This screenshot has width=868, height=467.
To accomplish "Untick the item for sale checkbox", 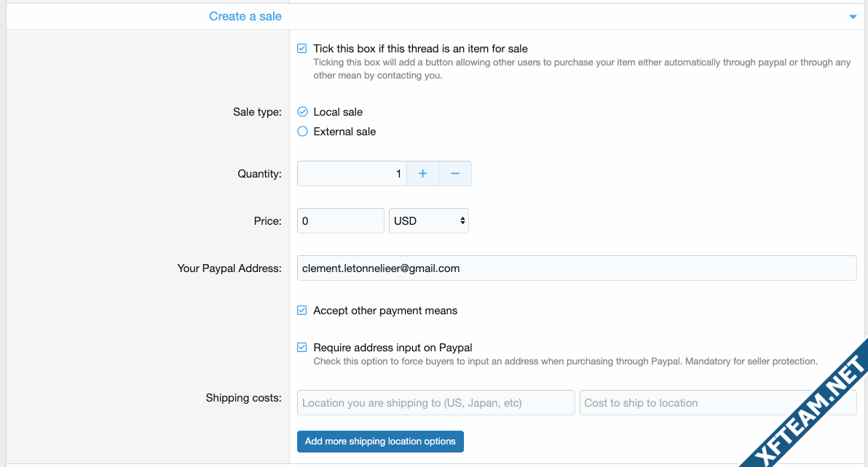I will (301, 49).
